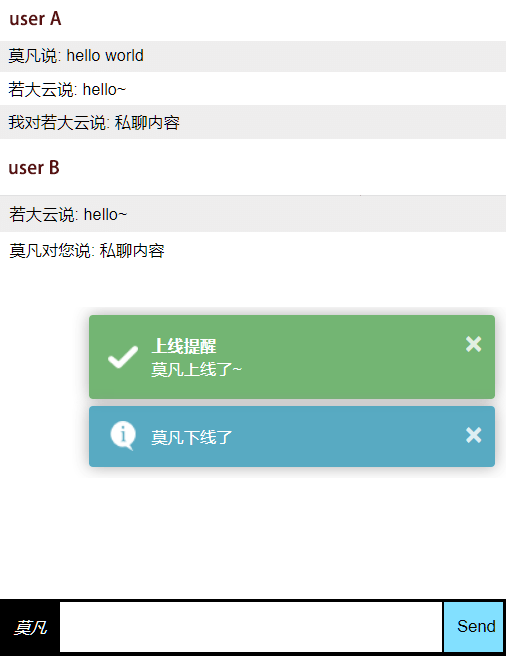
Task: Close the green 上线提醒 notification
Action: 473,344
